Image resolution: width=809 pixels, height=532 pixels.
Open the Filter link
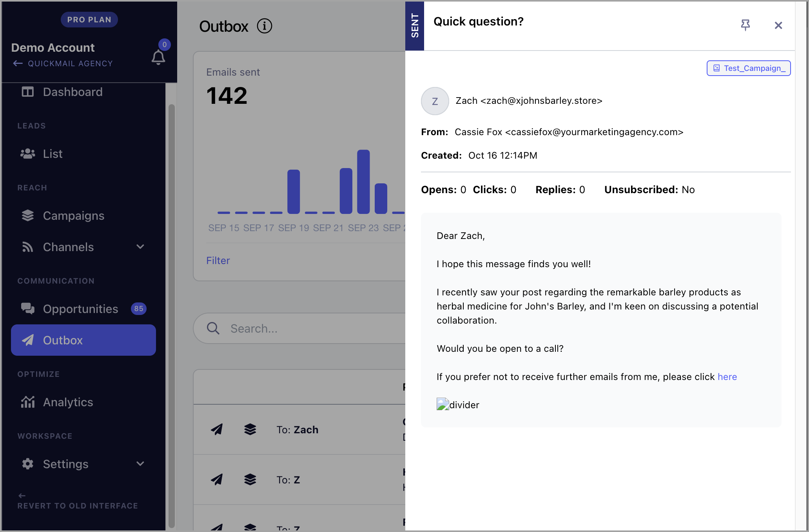coord(218,261)
